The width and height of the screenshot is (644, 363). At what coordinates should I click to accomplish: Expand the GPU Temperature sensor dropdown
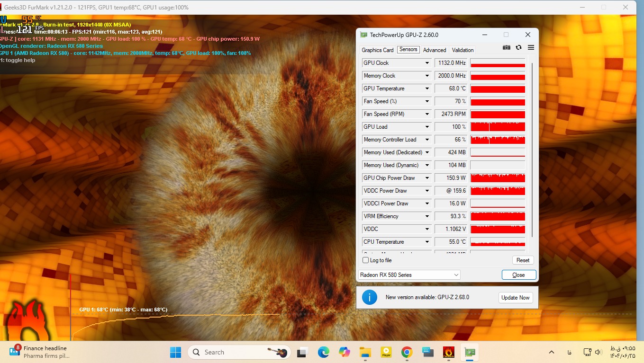click(427, 89)
